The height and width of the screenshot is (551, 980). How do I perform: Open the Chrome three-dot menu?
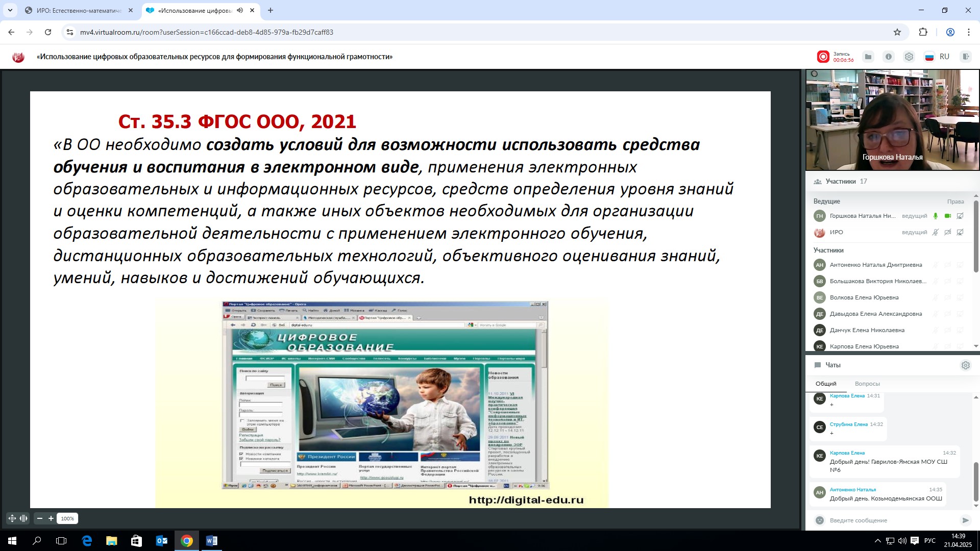(969, 32)
